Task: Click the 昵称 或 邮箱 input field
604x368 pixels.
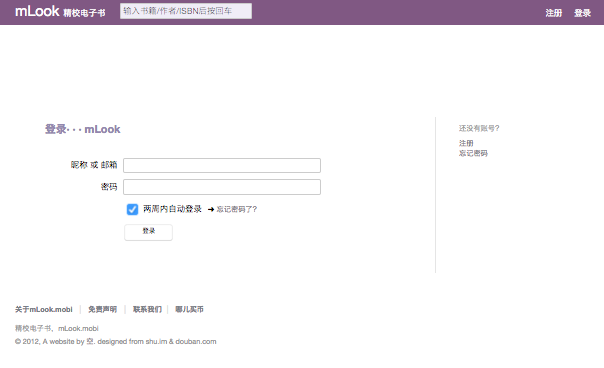Action: [222, 165]
